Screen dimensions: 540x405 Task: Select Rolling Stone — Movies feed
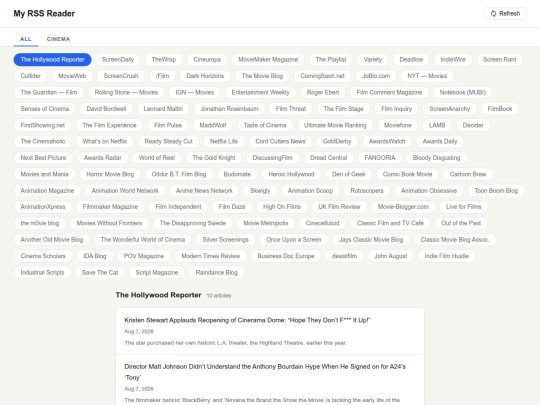126,92
